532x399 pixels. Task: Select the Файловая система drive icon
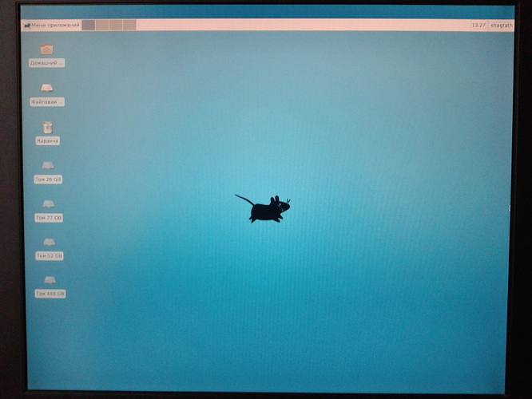[47, 89]
